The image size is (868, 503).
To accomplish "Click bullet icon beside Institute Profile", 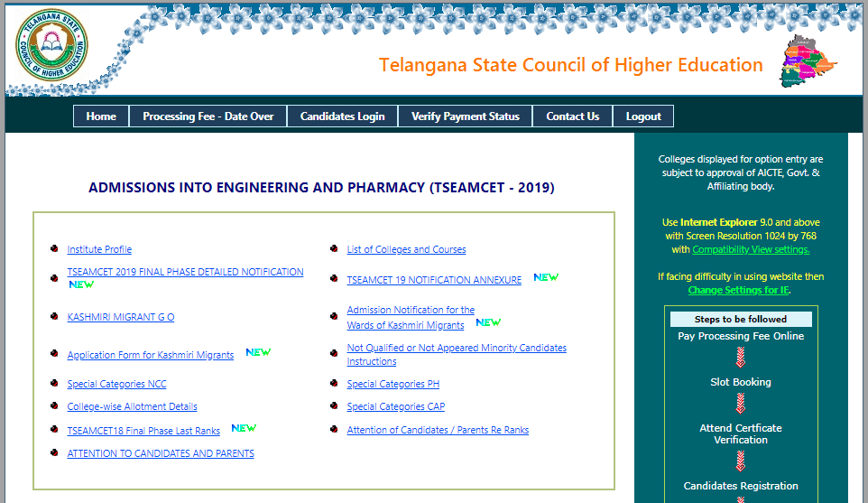I will point(55,249).
